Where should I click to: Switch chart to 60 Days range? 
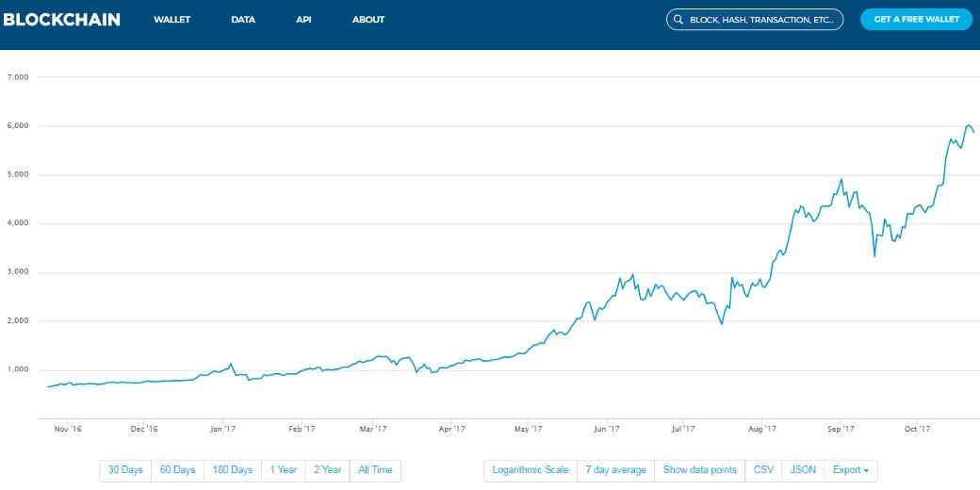(177, 470)
